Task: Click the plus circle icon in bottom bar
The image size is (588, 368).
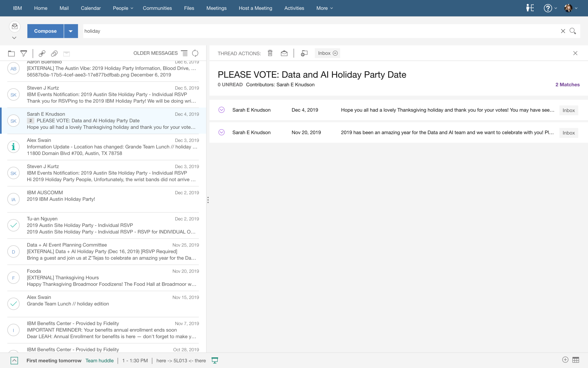Action: [x=565, y=360]
